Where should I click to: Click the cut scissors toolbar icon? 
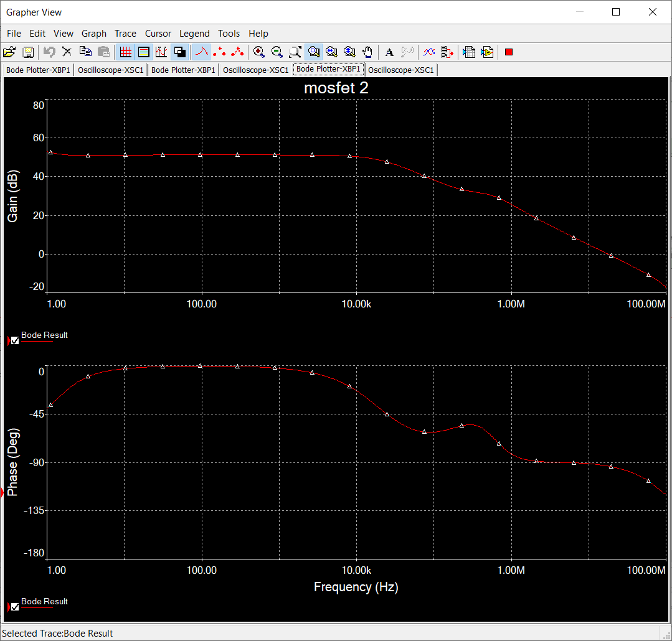pos(67,52)
